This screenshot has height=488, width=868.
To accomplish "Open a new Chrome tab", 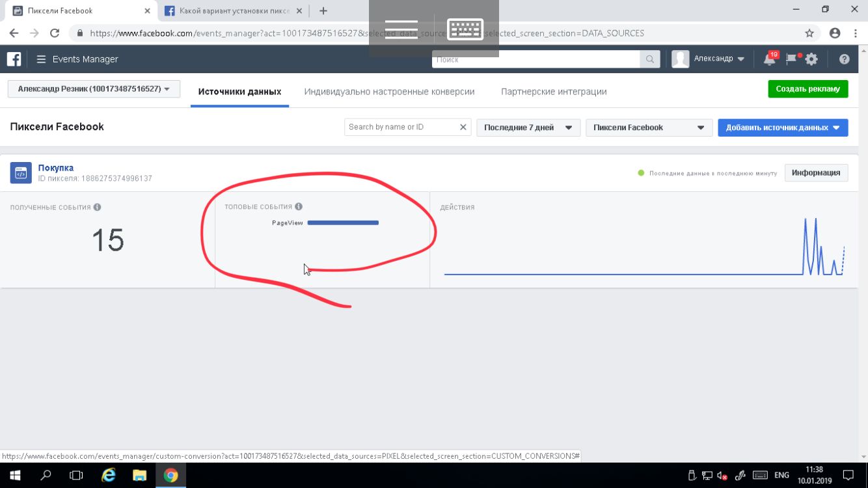I will tap(323, 10).
